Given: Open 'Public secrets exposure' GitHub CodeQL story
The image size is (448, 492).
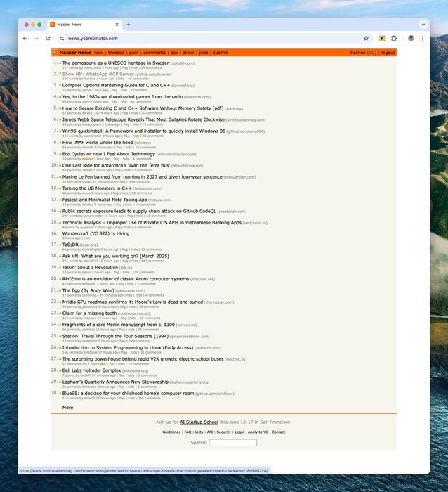Looking at the screenshot, I should [139, 211].
